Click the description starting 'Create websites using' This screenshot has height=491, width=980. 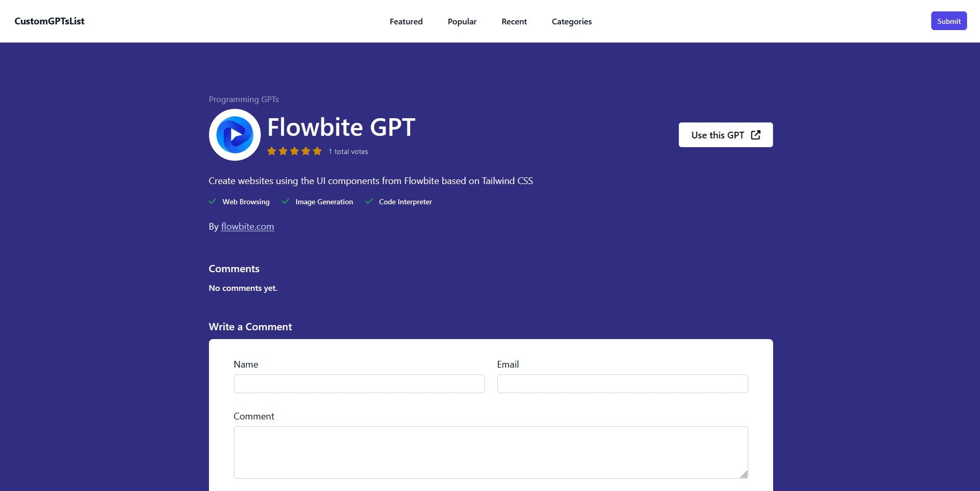pos(371,181)
